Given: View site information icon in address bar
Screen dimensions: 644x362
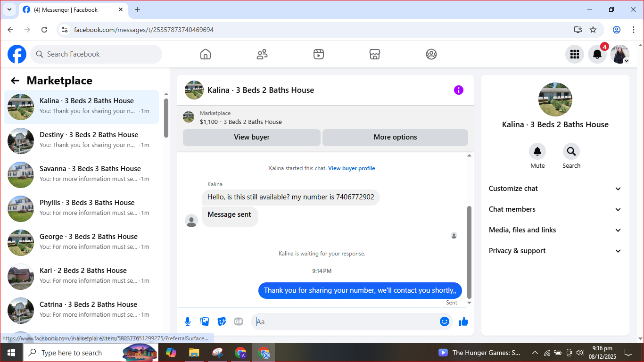Looking at the screenshot, I should tap(65, 30).
